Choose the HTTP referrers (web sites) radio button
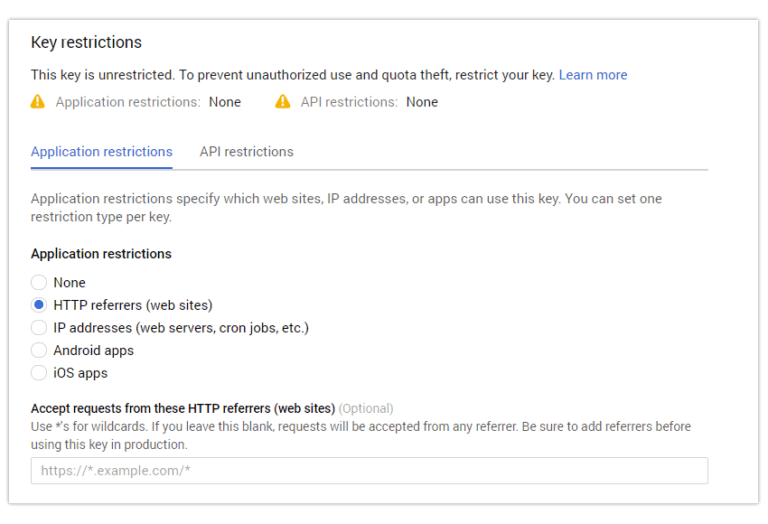Viewport: 768px width, 524px height. coord(39,305)
